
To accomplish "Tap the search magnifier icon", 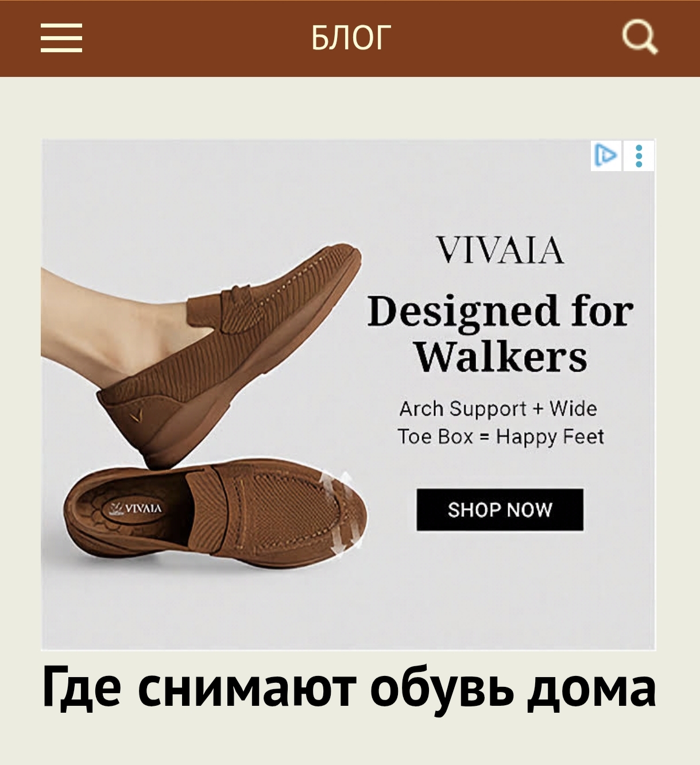I will (x=640, y=39).
